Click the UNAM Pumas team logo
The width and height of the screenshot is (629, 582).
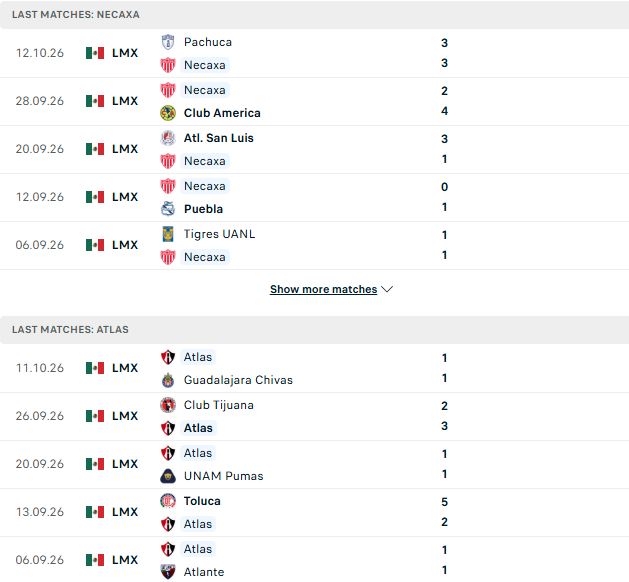tap(168, 476)
